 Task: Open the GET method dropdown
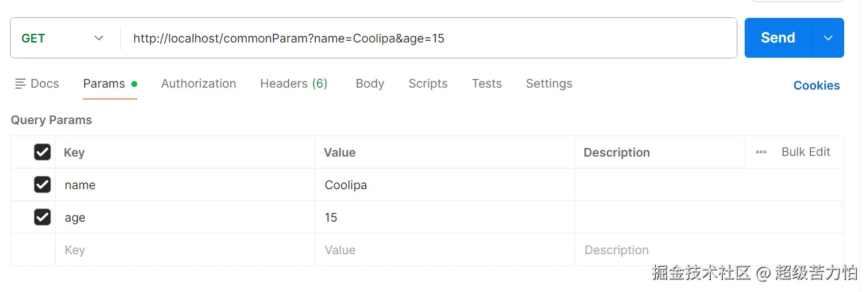click(x=64, y=38)
